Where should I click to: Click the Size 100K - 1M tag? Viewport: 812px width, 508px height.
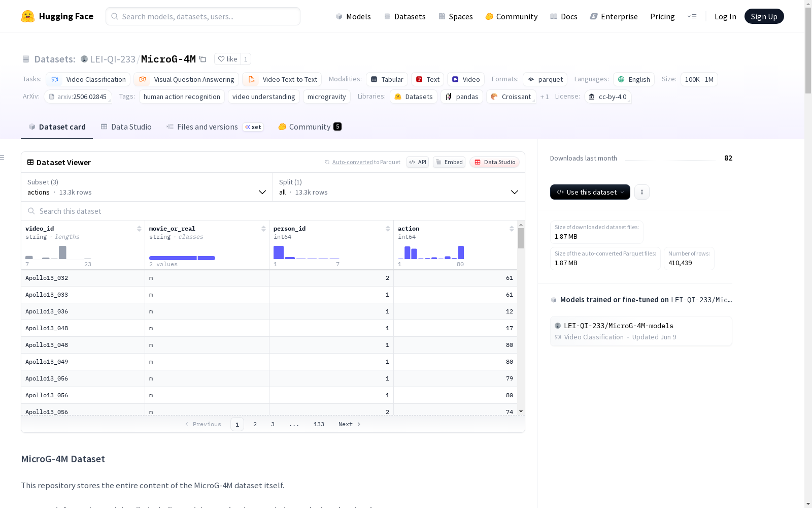pos(699,79)
